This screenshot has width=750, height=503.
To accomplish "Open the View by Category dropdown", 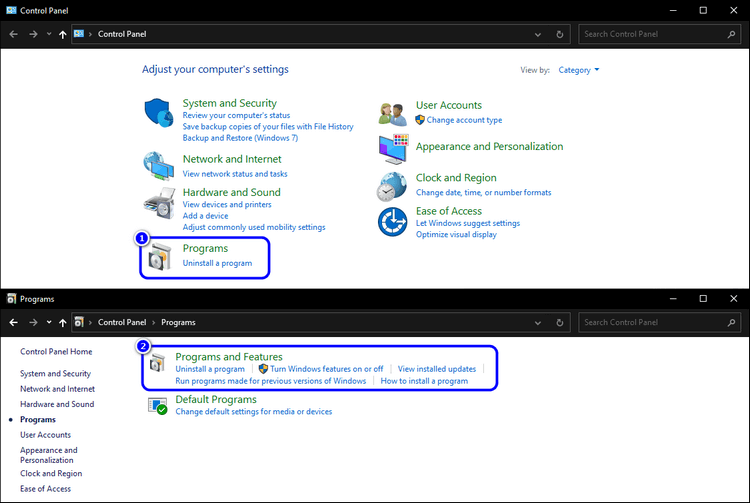I will tap(579, 70).
